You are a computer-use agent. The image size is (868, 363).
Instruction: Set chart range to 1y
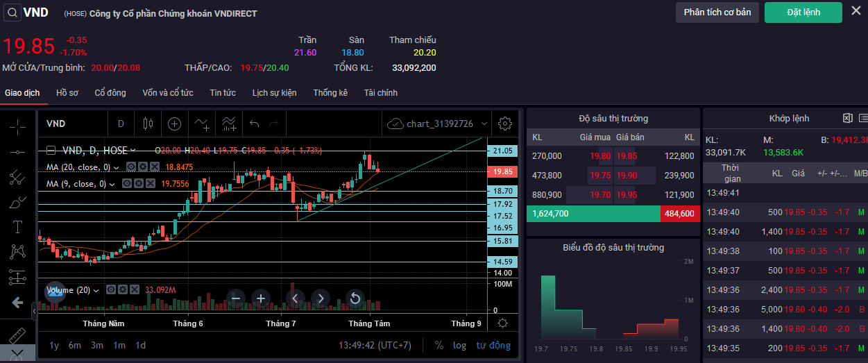[x=54, y=345]
